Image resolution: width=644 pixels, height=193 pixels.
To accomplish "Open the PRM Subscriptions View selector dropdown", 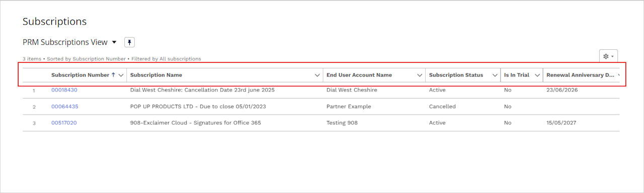I will tap(114, 42).
